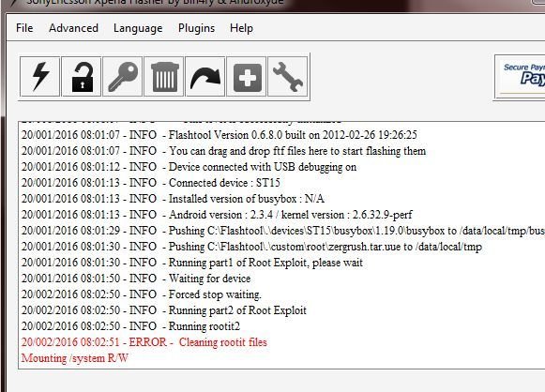Click the 'Running rootit2' log line
Image resolution: width=545 pixels, height=392 pixels.
click(x=130, y=326)
